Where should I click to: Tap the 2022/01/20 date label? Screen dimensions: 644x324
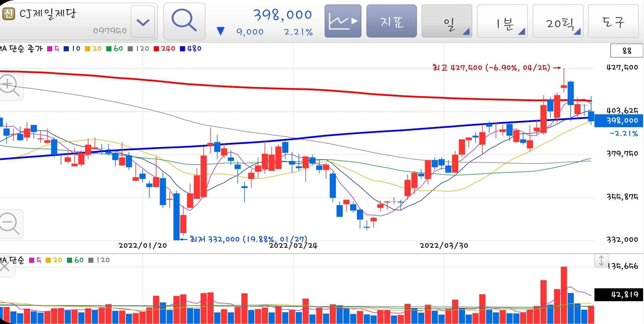(143, 245)
